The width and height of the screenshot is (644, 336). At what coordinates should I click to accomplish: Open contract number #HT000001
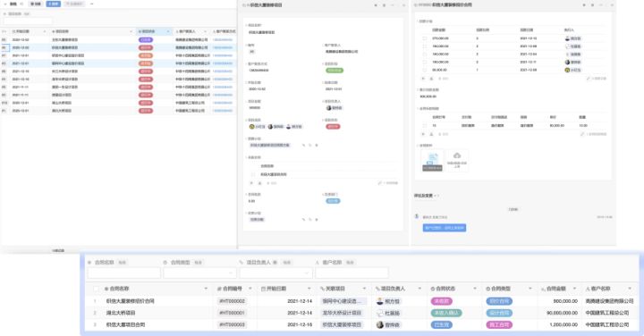pos(232,313)
